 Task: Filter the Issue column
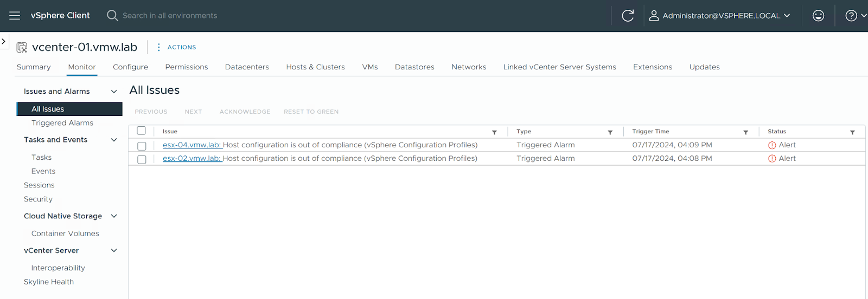pyautogui.click(x=494, y=132)
